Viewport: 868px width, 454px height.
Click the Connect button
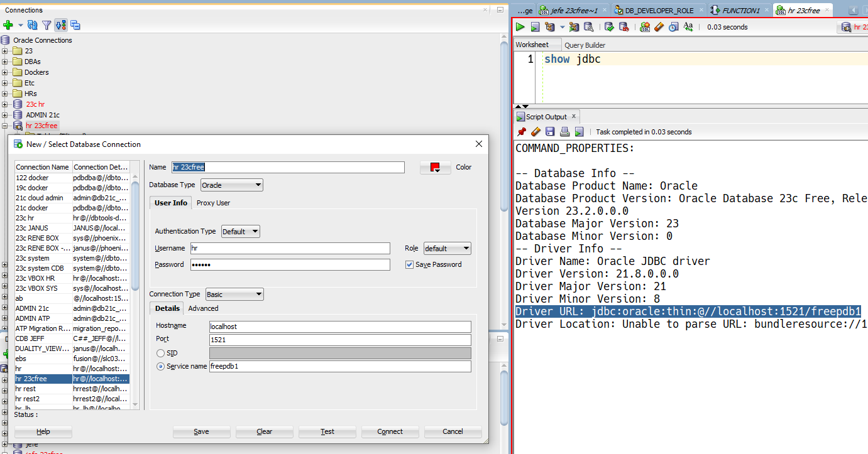click(x=390, y=431)
